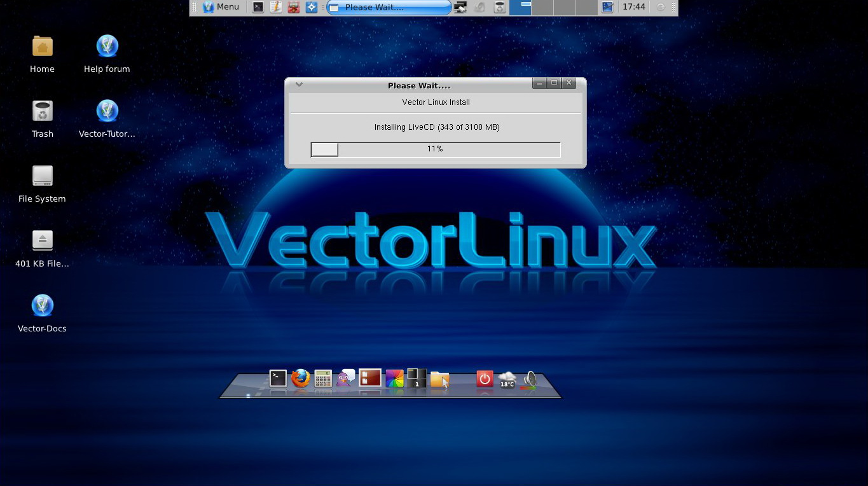Open the 18°C weather applet in the dock
The width and height of the screenshot is (868, 486).
click(507, 380)
